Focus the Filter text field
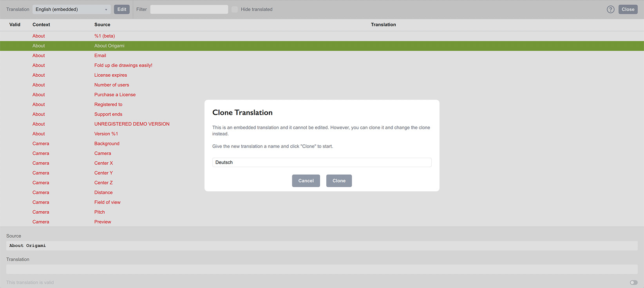 [189, 9]
